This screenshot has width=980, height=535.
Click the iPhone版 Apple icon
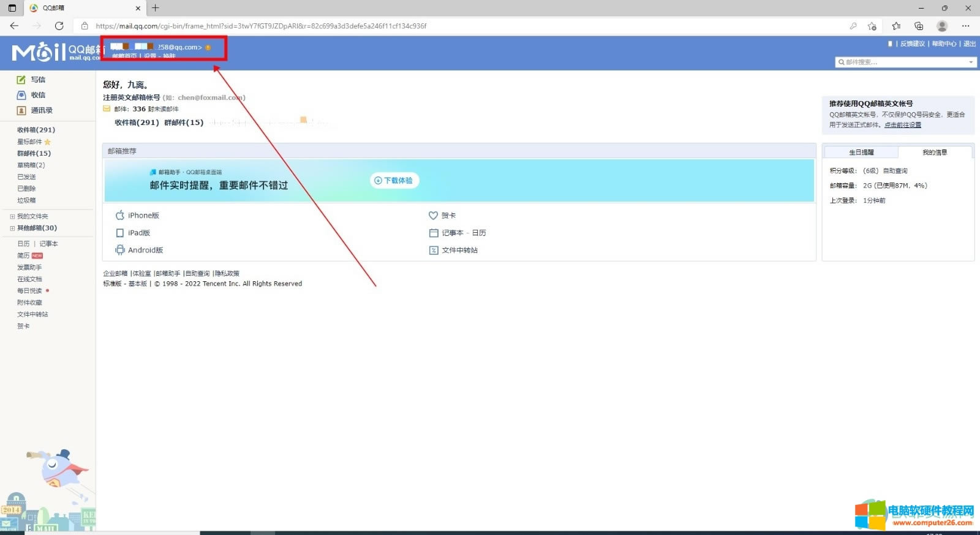pyautogui.click(x=120, y=215)
